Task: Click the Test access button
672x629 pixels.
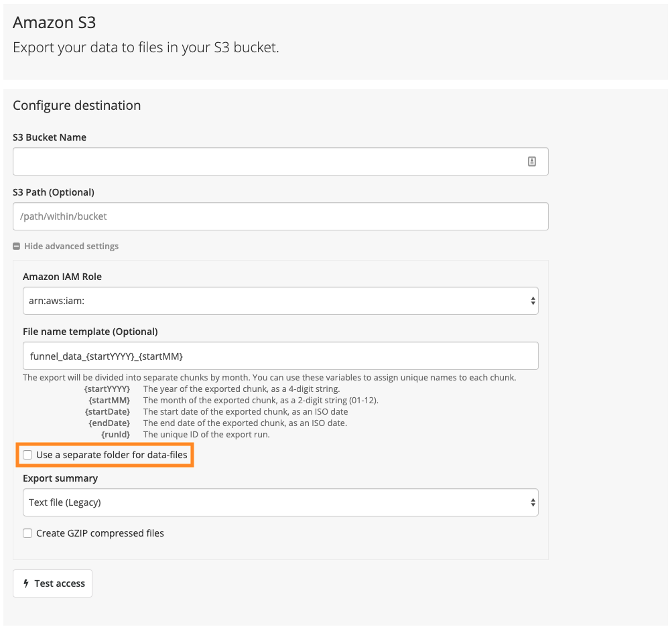Action: 53,583
